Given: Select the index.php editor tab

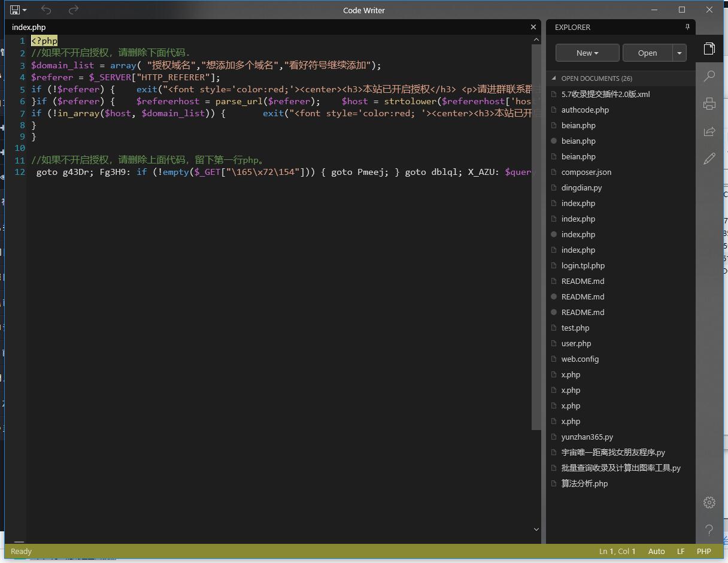Looking at the screenshot, I should [29, 28].
